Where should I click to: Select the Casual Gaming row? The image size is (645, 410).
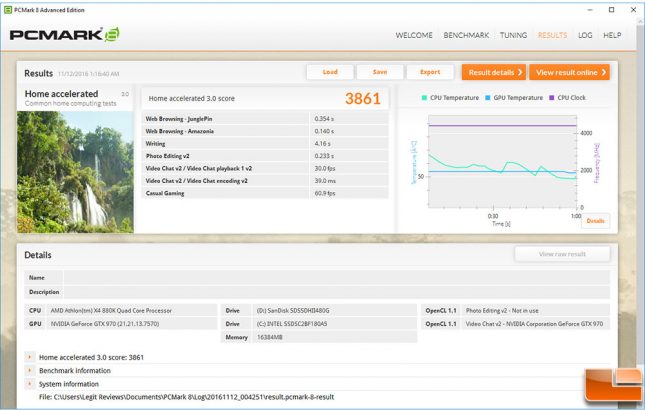pyautogui.click(x=265, y=193)
